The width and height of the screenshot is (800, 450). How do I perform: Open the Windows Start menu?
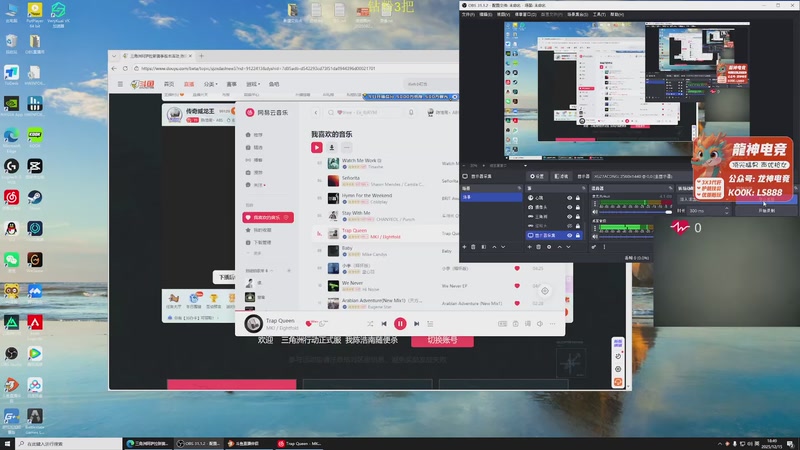(x=7, y=444)
